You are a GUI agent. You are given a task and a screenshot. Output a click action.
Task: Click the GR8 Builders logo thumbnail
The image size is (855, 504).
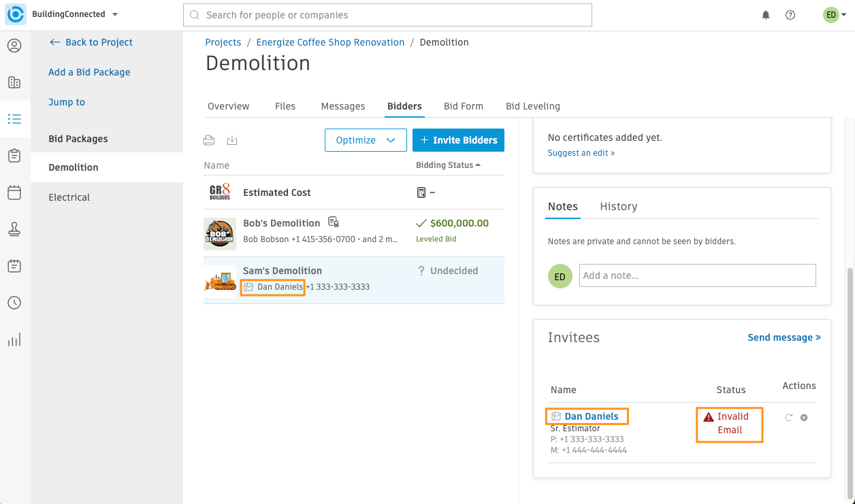(x=220, y=192)
